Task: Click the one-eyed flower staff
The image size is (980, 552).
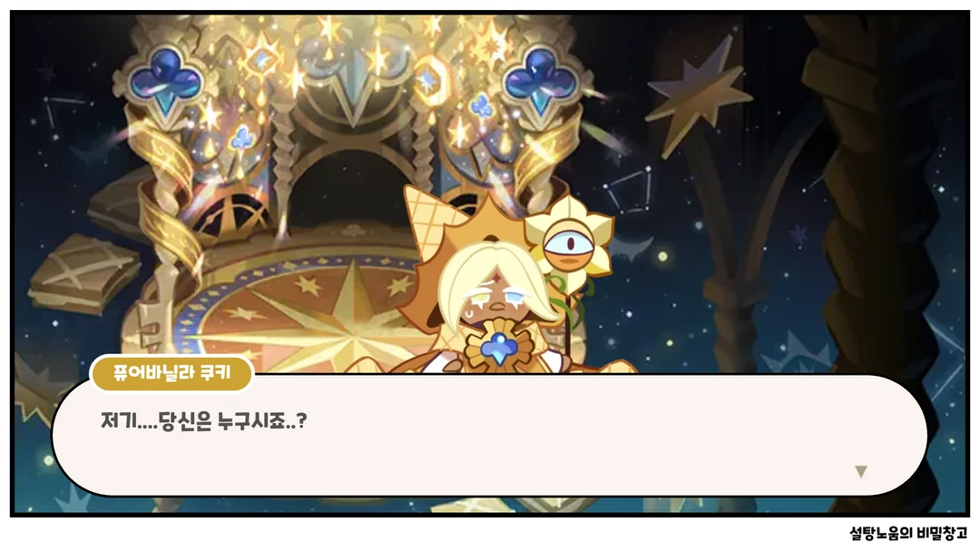Action: [x=568, y=250]
